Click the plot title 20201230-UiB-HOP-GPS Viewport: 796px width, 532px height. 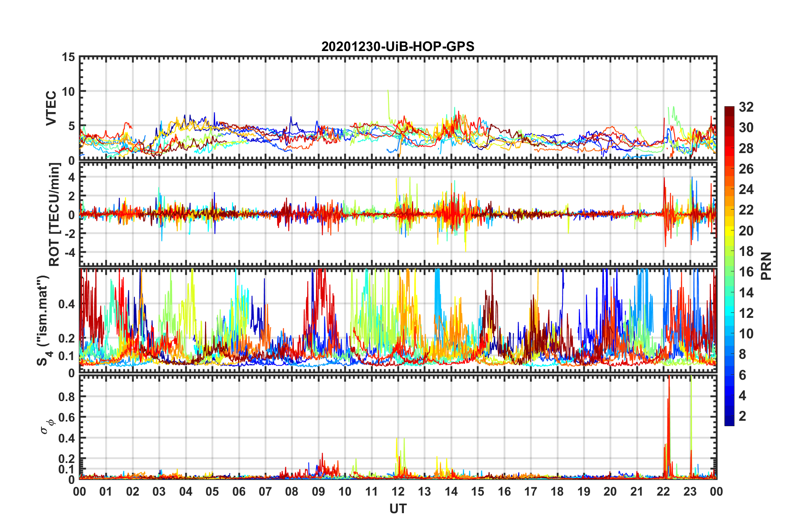point(398,46)
